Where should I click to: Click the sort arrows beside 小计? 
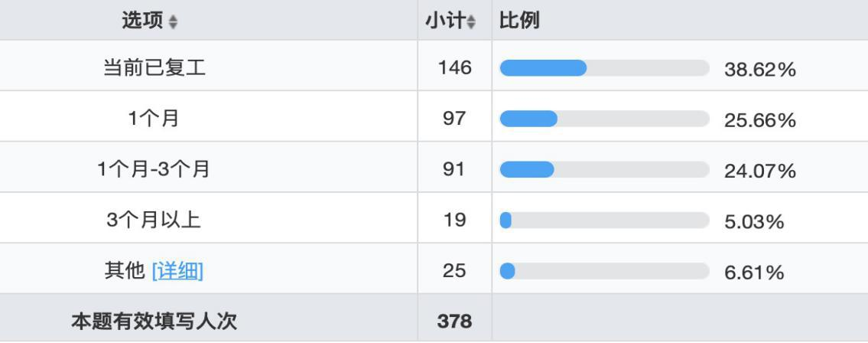point(471,22)
